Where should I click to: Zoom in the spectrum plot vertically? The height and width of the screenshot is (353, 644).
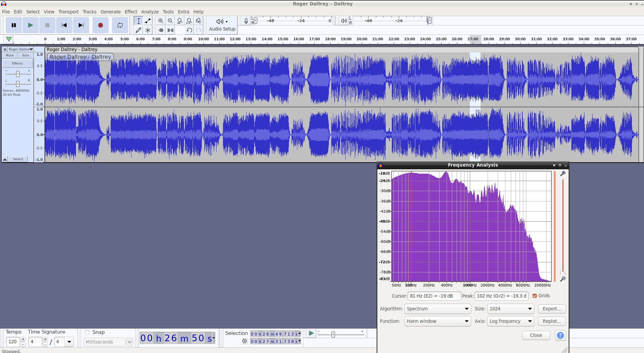(x=563, y=174)
